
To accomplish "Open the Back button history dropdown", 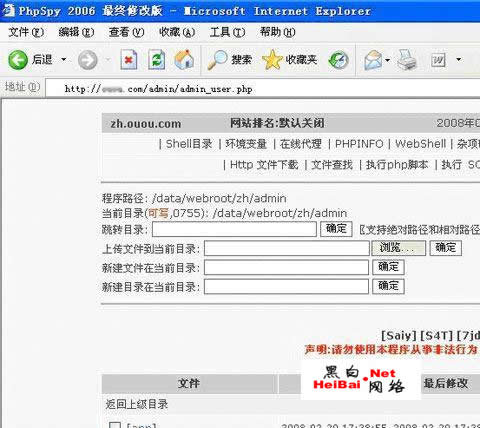I will pyautogui.click(x=63, y=60).
